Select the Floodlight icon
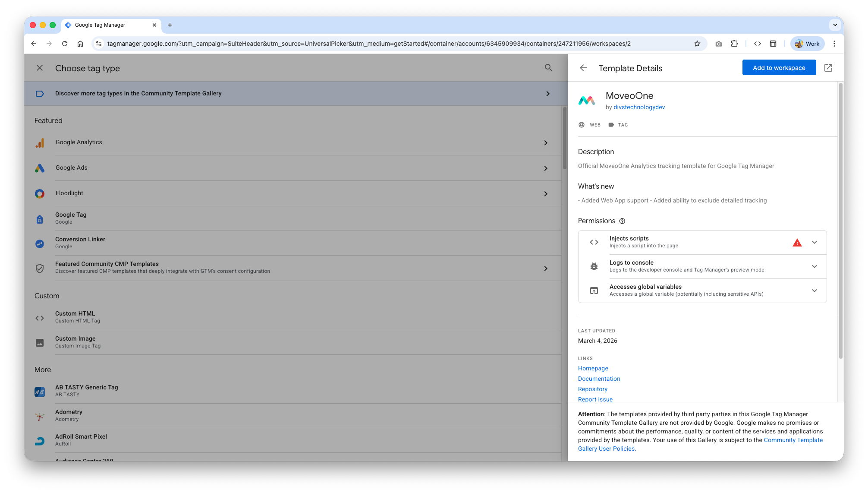The width and height of the screenshot is (868, 493). tap(40, 194)
